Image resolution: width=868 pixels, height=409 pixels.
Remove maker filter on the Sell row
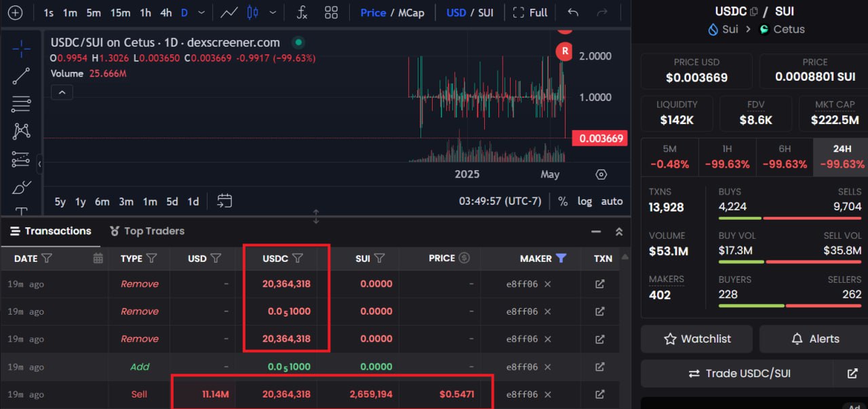point(547,394)
